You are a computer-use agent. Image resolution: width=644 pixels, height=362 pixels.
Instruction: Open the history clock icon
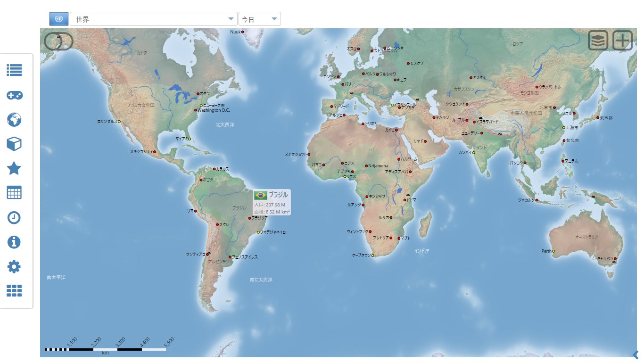click(14, 218)
